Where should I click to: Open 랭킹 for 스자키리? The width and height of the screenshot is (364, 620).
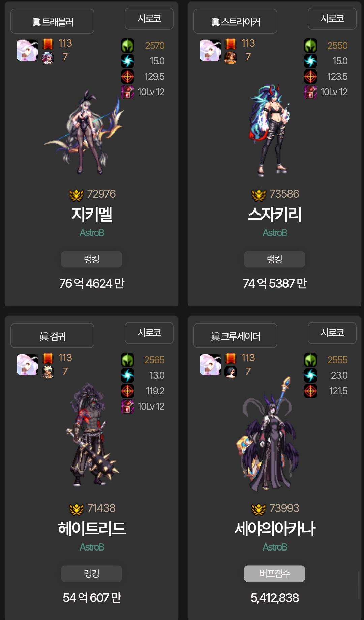[x=274, y=259]
